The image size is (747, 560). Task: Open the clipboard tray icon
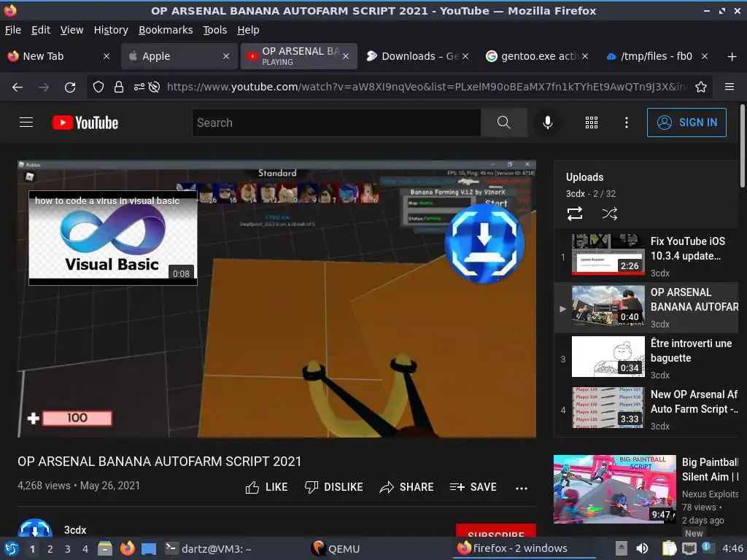pyautogui.click(x=669, y=548)
